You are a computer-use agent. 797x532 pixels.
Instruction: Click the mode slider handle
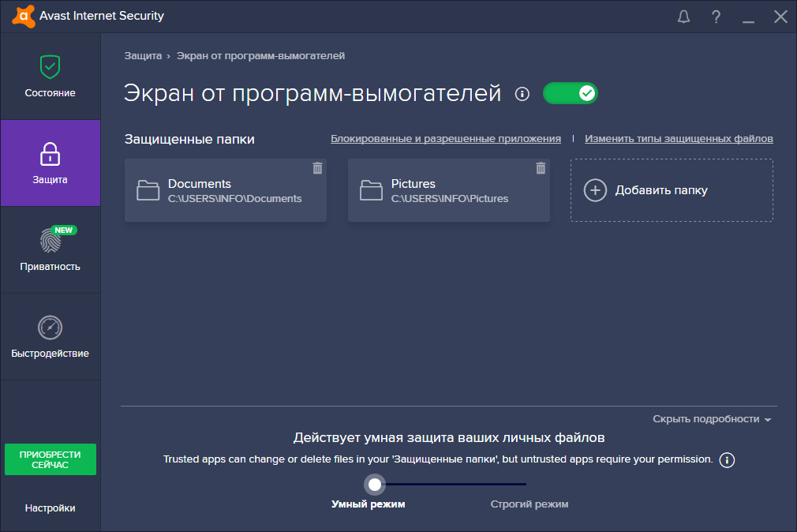[x=375, y=485]
